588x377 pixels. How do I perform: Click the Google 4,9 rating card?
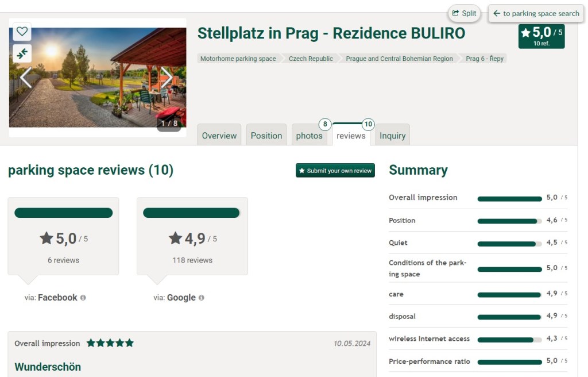pyautogui.click(x=192, y=236)
